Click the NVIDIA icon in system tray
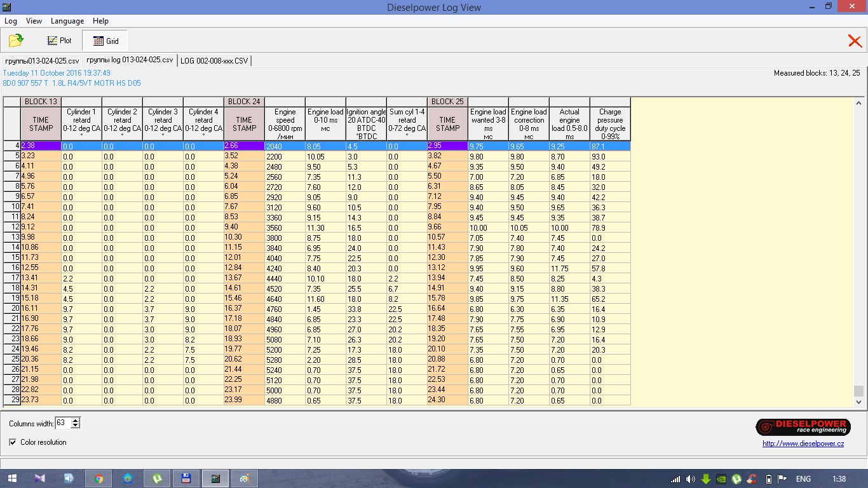 [721, 479]
